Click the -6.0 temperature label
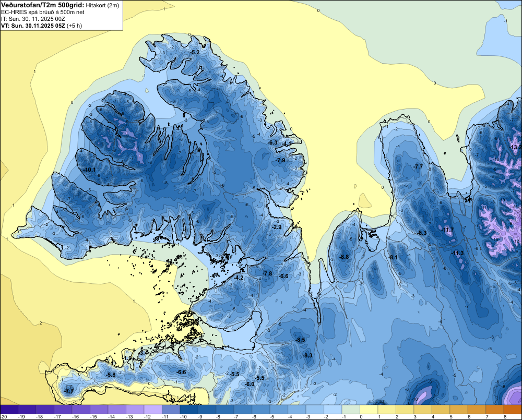522x420 pixels. [250, 384]
